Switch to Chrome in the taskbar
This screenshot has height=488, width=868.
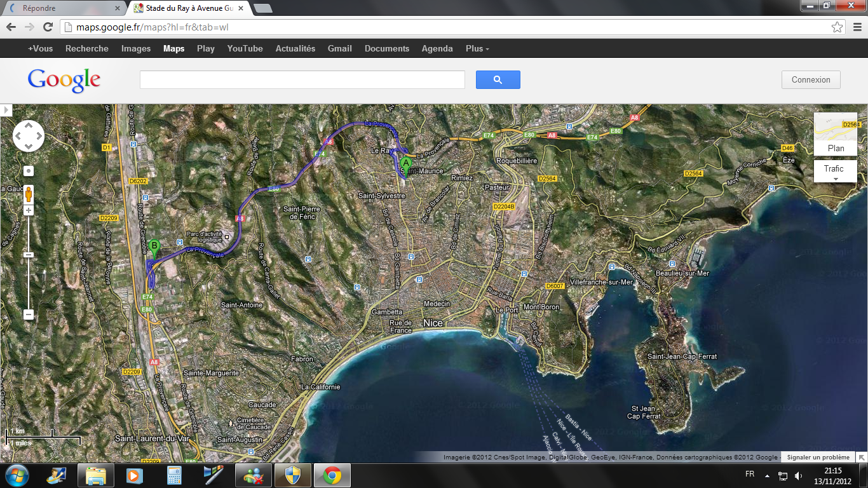(x=332, y=475)
